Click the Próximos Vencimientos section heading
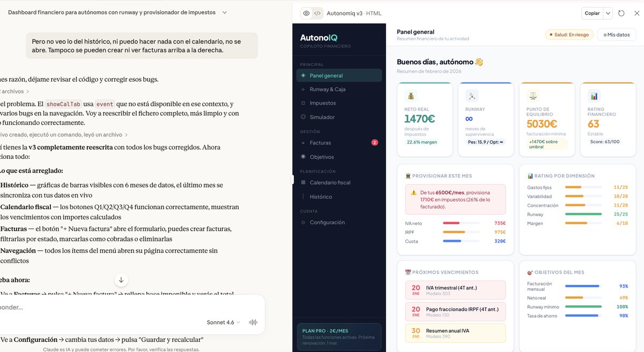Screen dimensions: 644x352 tap(442, 272)
